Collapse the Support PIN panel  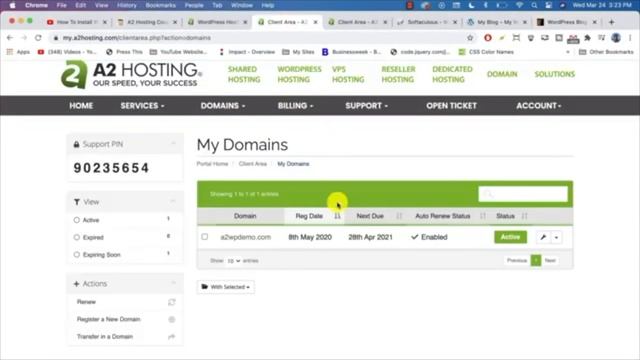click(173, 144)
